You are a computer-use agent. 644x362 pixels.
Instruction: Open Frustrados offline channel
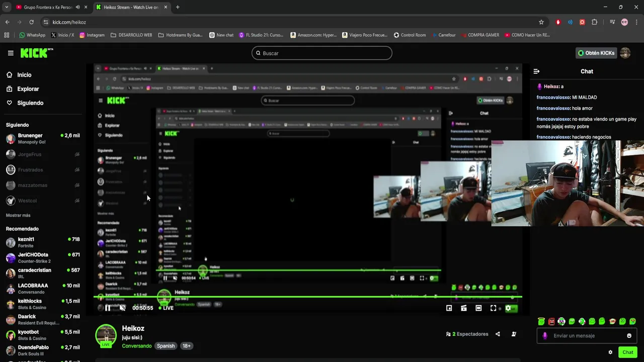[x=43, y=170]
